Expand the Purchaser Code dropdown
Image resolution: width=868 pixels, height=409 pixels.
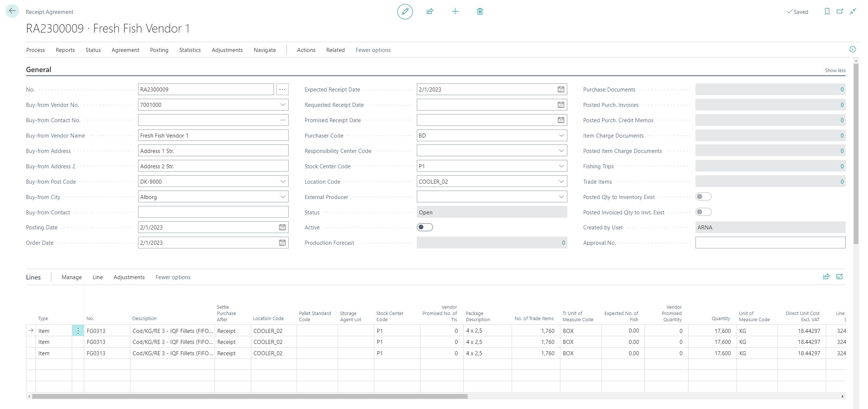[x=561, y=136]
